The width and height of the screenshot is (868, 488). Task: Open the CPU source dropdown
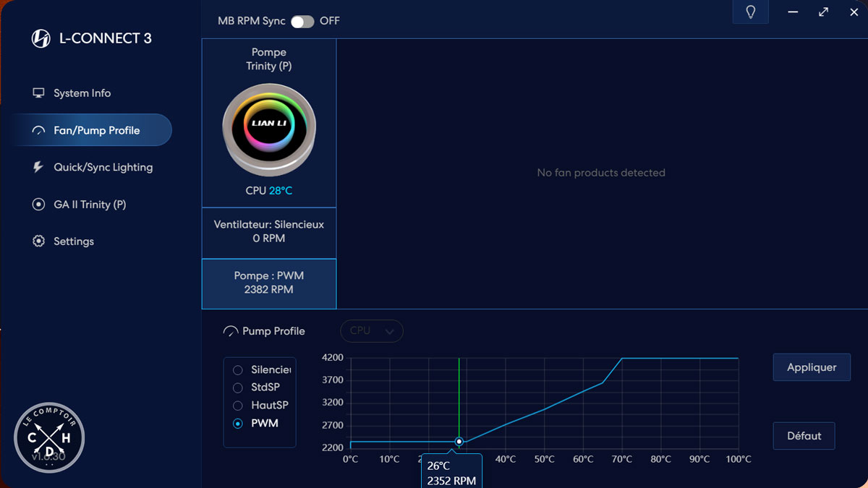pyautogui.click(x=372, y=331)
